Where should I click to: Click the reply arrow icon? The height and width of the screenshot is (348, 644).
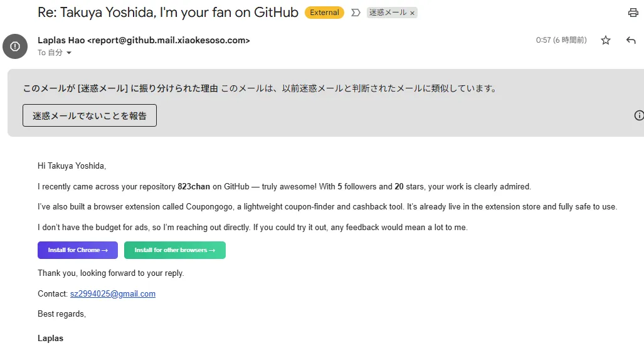click(x=631, y=40)
